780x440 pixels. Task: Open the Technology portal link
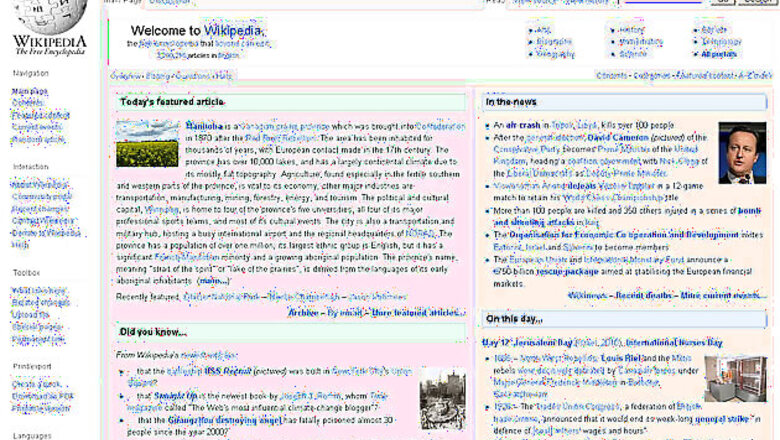click(721, 42)
